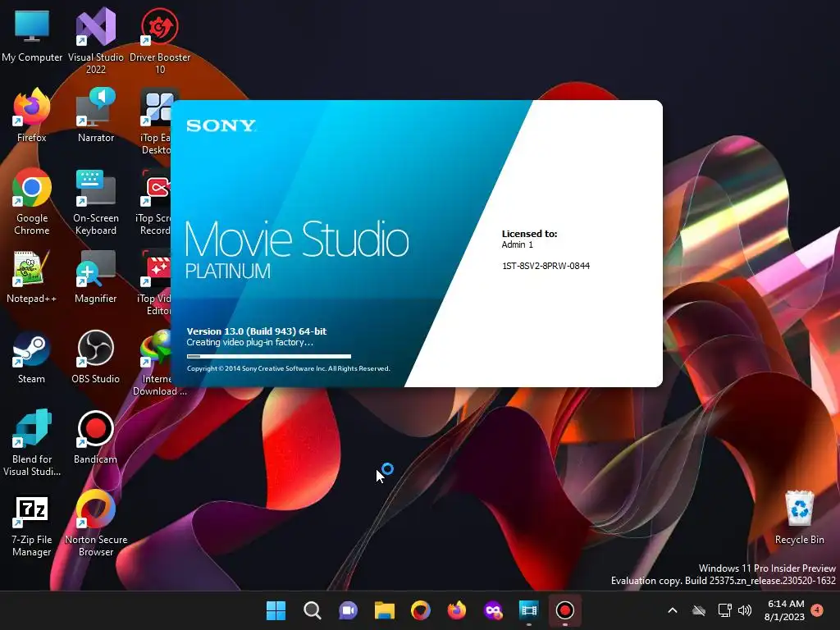The image size is (840, 630).
Task: Switch to the Bandicam recorder taskbar icon
Action: pyautogui.click(x=564, y=610)
